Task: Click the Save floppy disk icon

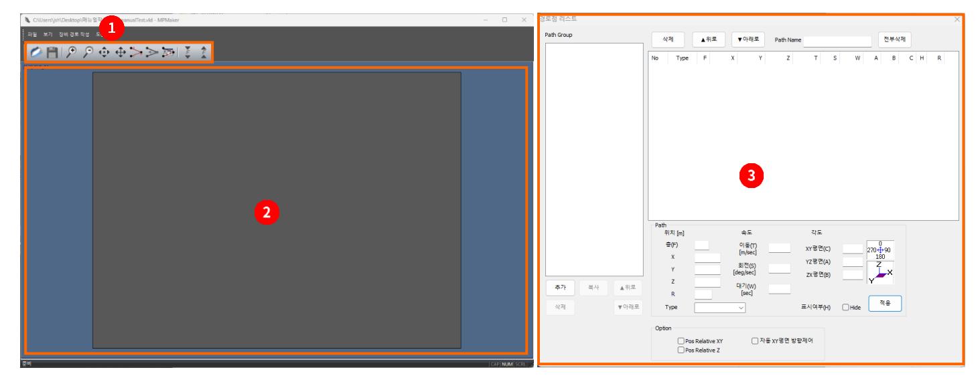Action: (52, 52)
